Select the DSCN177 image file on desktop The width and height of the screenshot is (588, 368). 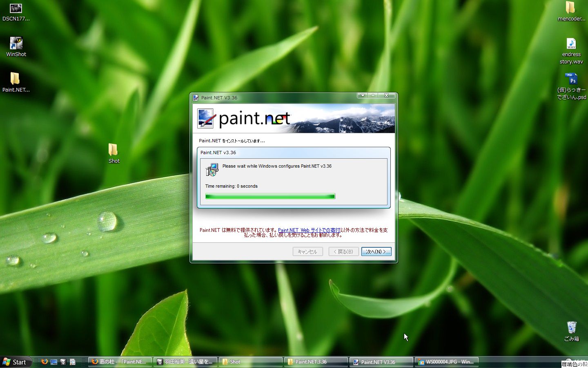[16, 11]
